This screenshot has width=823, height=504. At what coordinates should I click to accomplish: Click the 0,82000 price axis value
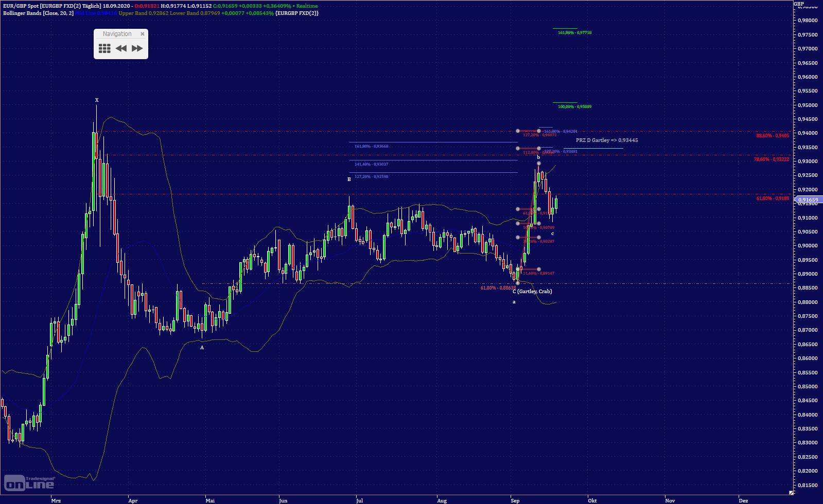click(808, 471)
